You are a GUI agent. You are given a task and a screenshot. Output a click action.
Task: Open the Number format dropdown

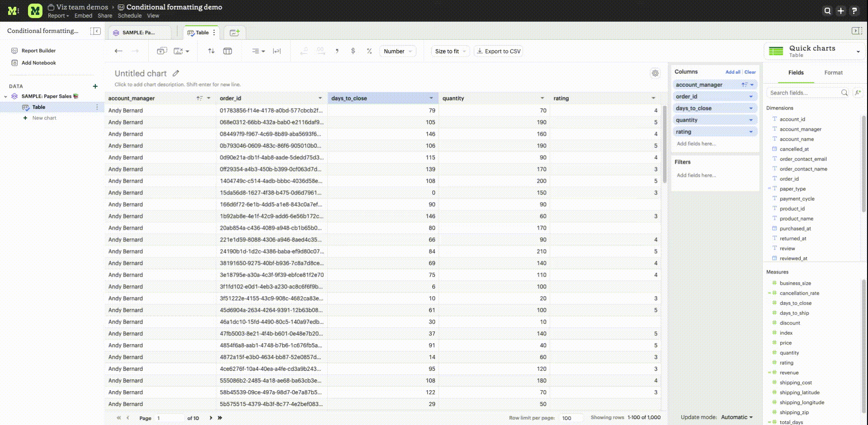point(398,51)
